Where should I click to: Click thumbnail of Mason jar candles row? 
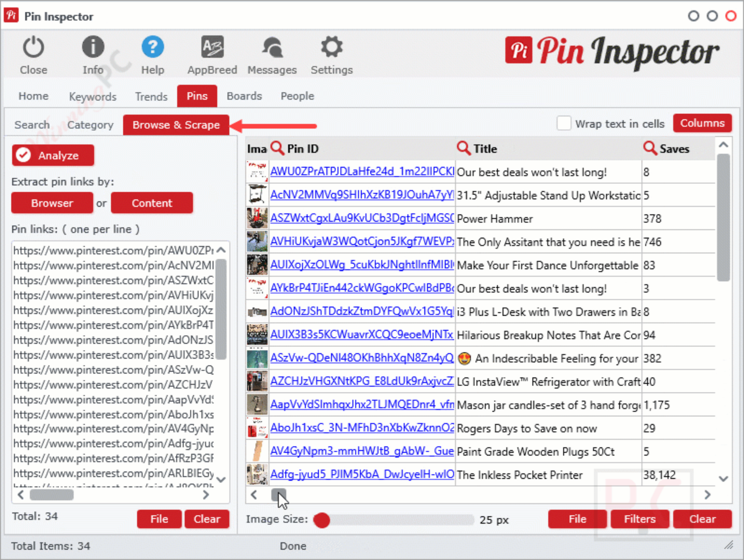pos(257,405)
